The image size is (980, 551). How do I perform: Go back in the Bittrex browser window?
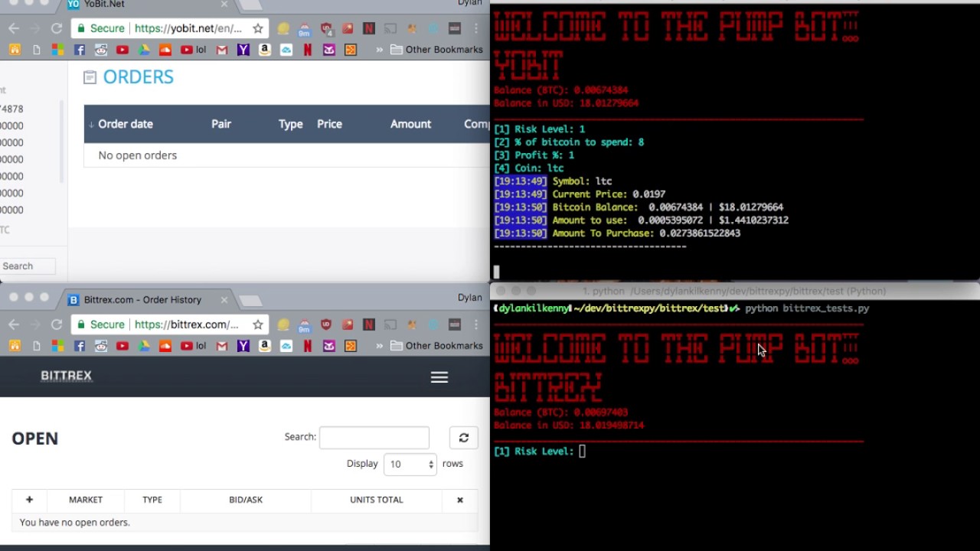pos(14,324)
